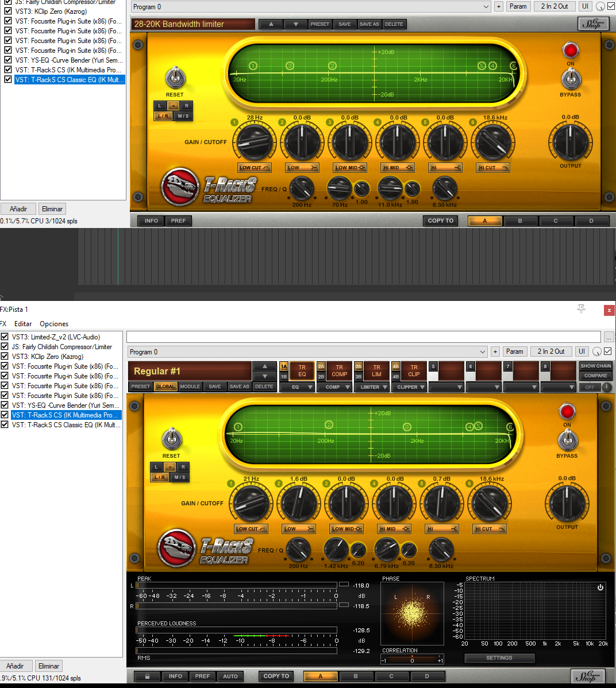Viewport: 616px width, 688px height.
Task: Click preset down arrow beside Regular #1
Action: pos(265,376)
